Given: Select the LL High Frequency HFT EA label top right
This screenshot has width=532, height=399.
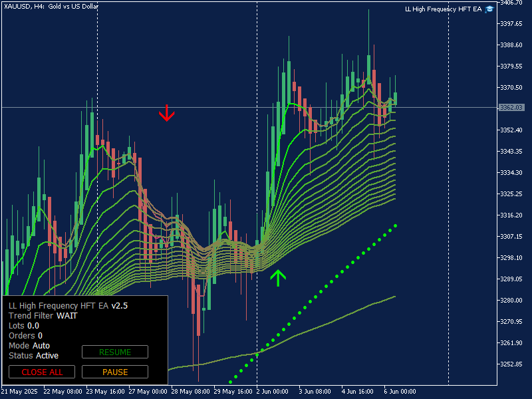Looking at the screenshot, I should pyautogui.click(x=443, y=9).
